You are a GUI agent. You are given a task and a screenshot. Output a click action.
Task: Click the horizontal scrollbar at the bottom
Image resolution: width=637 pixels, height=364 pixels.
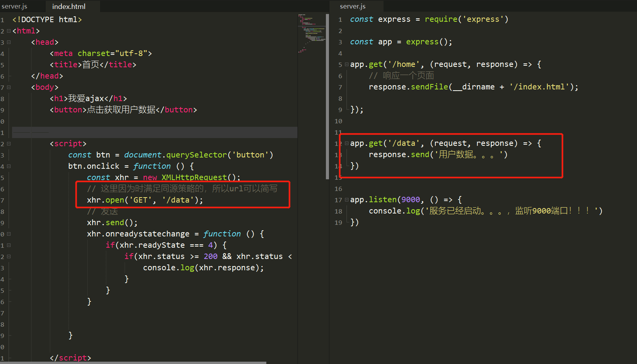[133, 362]
